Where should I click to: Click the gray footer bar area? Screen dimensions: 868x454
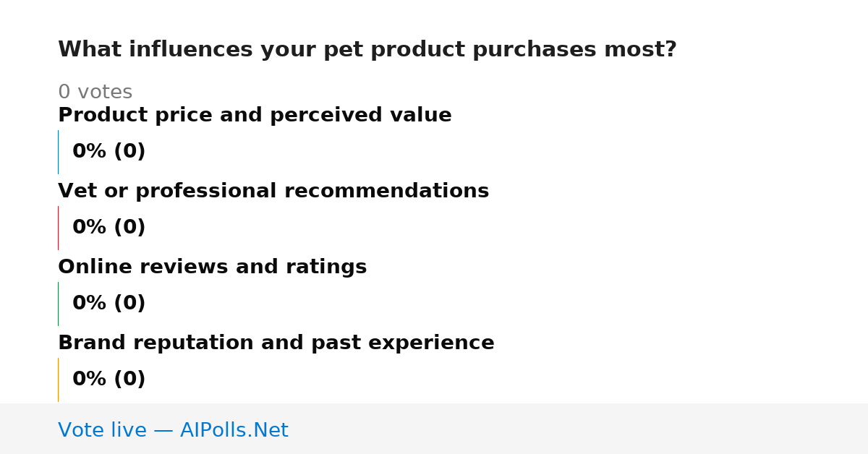(x=434, y=429)
